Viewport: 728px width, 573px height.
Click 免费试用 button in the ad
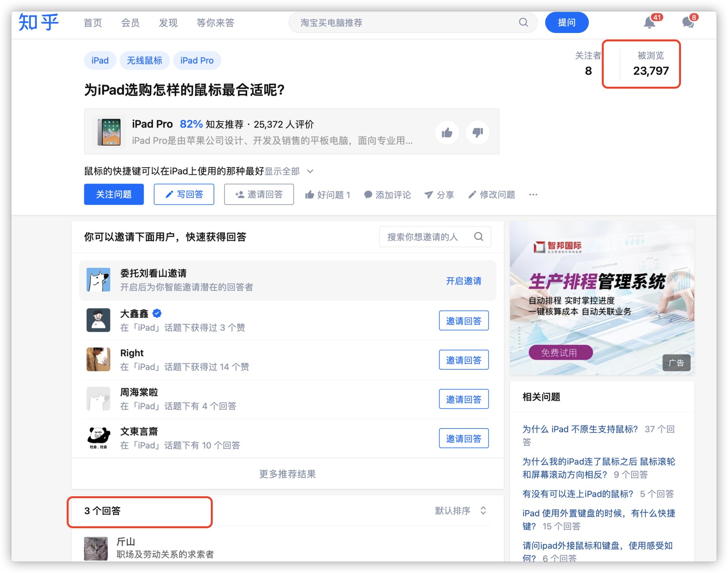(x=560, y=352)
